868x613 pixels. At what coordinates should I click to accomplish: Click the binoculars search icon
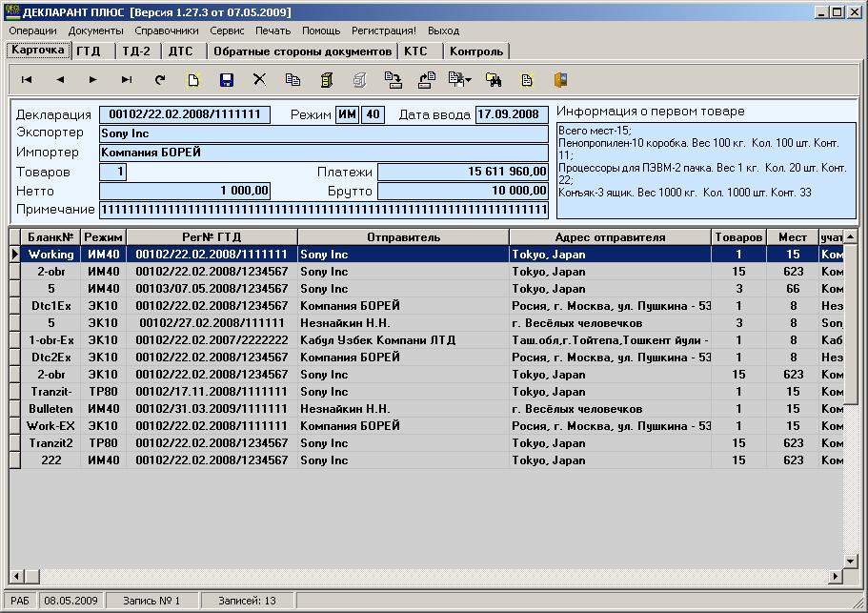coord(494,80)
